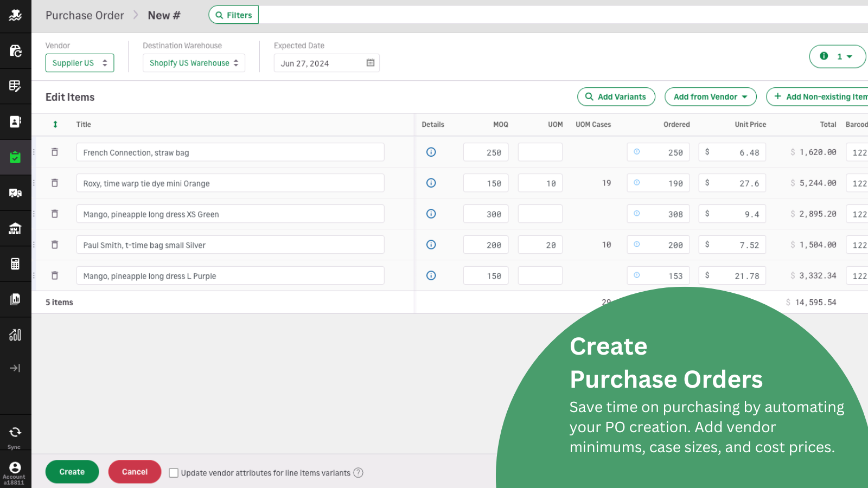
Task: Delete the French Connection straw bag line item
Action: click(x=55, y=152)
